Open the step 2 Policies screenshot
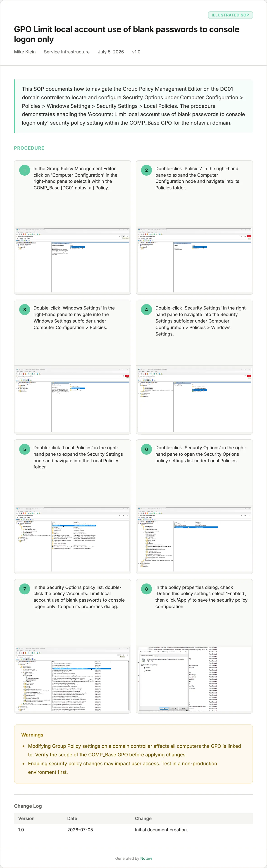The height and width of the screenshot is (868, 267). (x=194, y=260)
